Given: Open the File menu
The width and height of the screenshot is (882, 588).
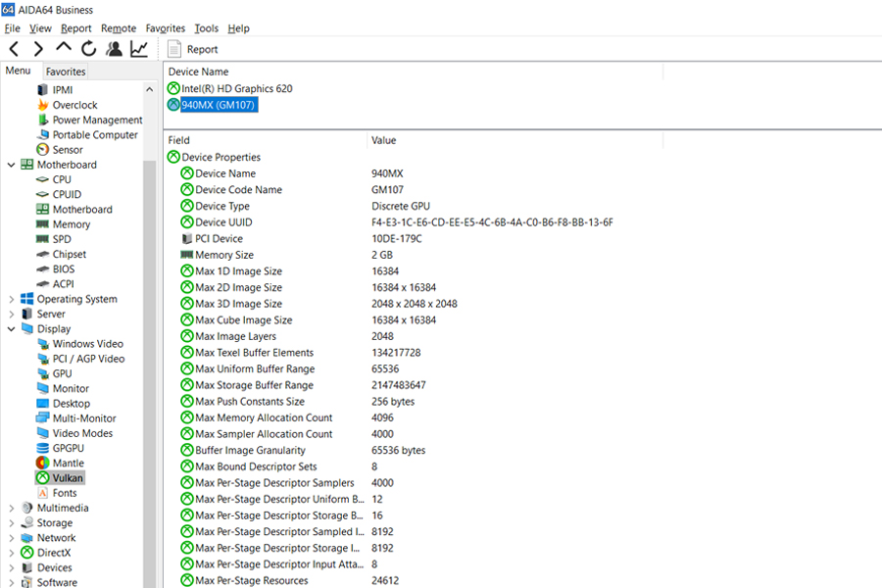Looking at the screenshot, I should tap(13, 28).
